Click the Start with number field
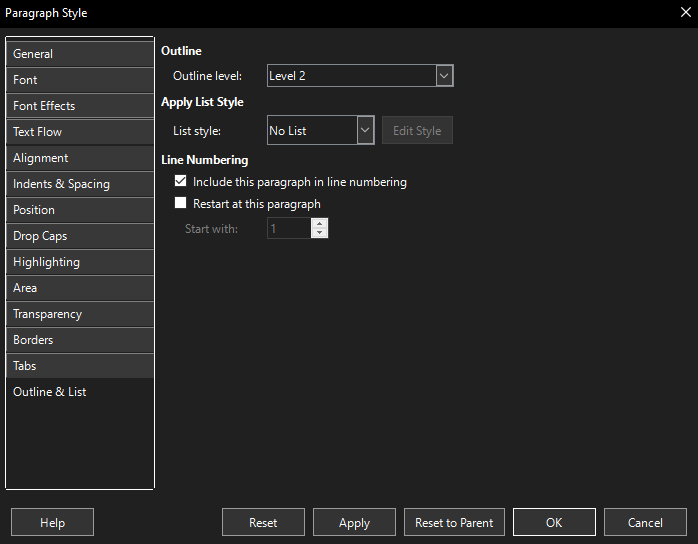This screenshot has height=544, width=698. click(289, 228)
